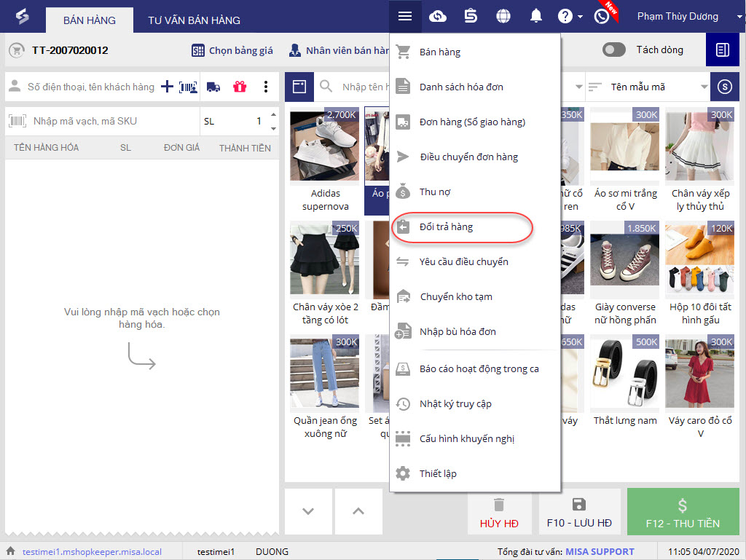Switch to the BÁN HÀNG tab
This screenshot has width=746, height=560.
[90, 20]
